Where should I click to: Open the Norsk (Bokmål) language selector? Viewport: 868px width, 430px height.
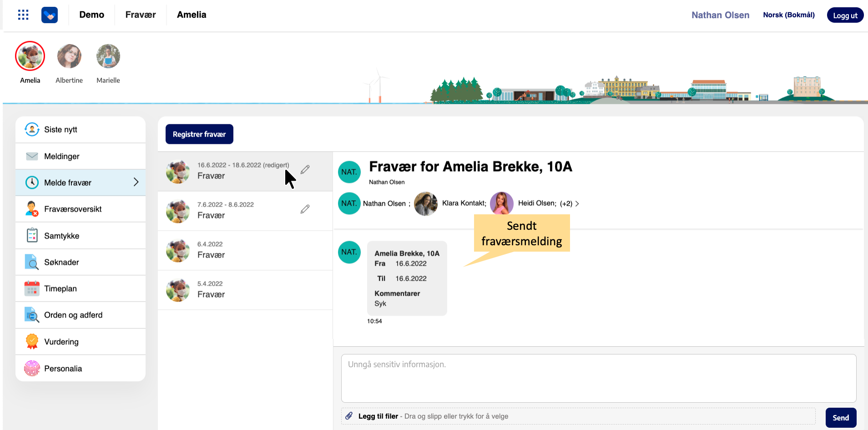point(788,15)
